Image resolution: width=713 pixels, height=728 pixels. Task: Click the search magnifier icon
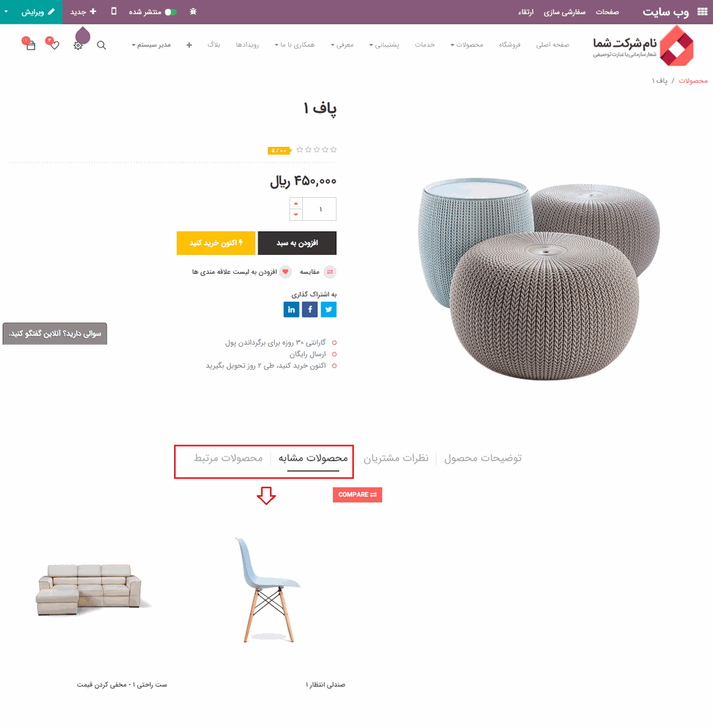click(101, 45)
